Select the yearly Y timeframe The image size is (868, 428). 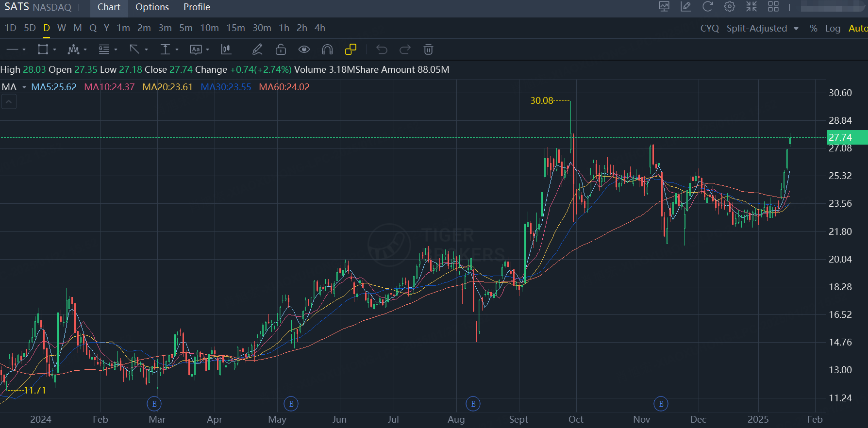[106, 28]
